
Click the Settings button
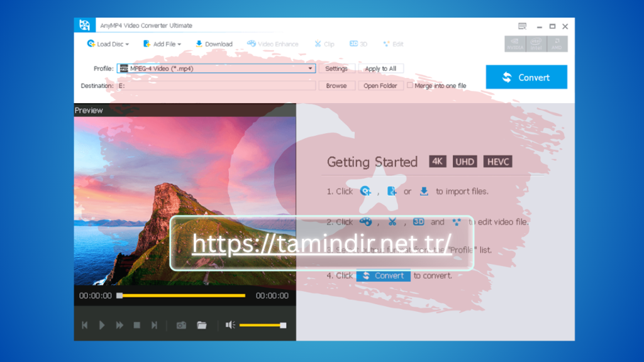coord(336,69)
